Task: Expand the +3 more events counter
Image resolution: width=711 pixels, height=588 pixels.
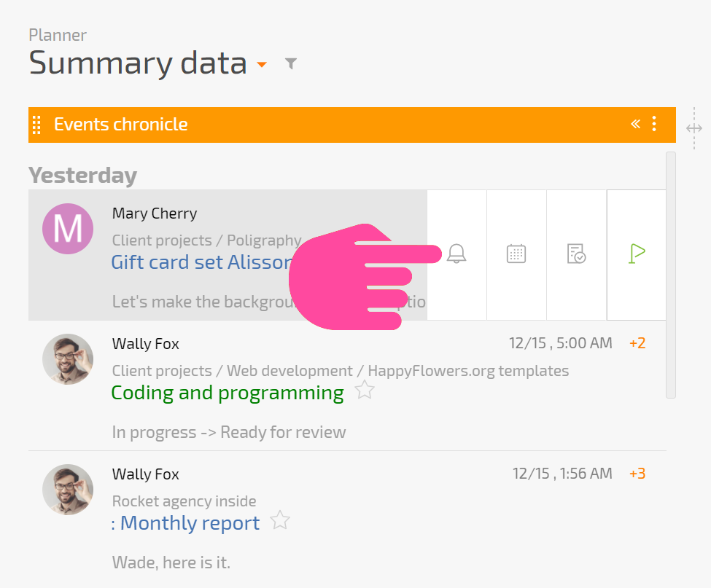Action: (x=637, y=474)
